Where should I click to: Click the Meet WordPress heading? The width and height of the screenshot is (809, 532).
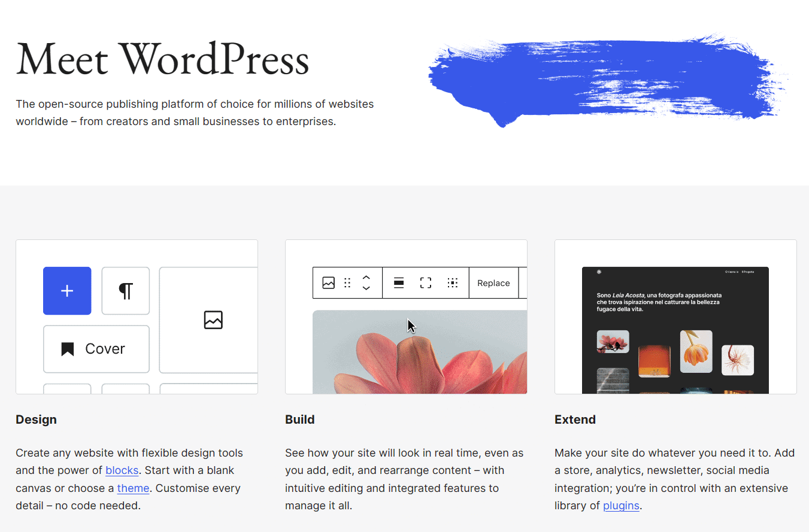pos(162,60)
